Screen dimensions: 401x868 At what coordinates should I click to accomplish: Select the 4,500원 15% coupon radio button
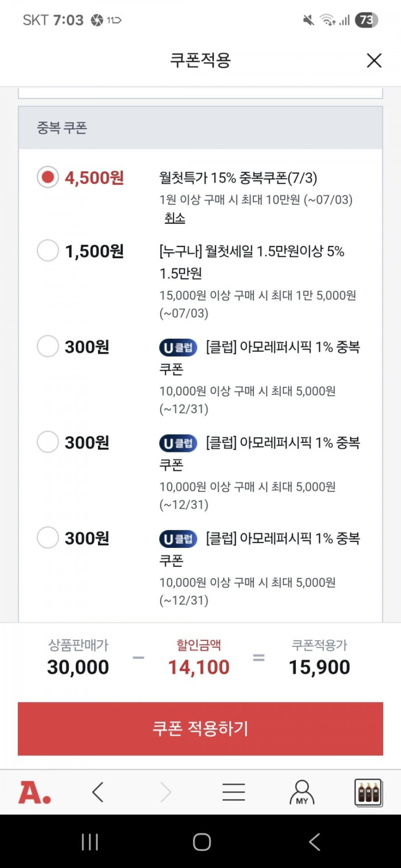coord(48,178)
